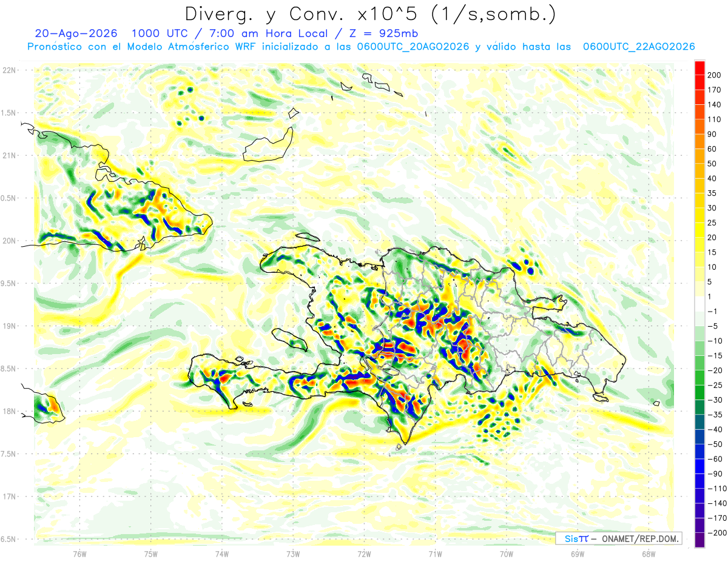Click the colorbar value '200'

pos(715,75)
